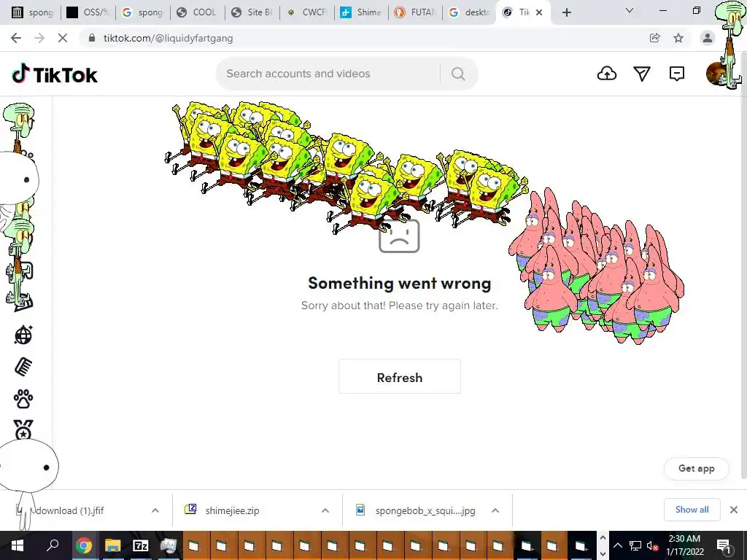Stop loading the page
Screen dimensions: 747x560
(63, 38)
